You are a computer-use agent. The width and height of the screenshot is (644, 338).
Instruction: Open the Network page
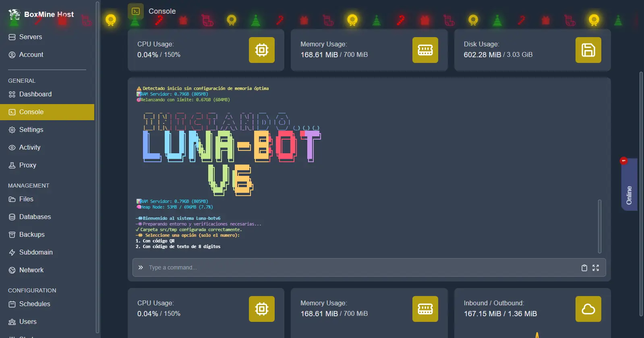click(47, 270)
